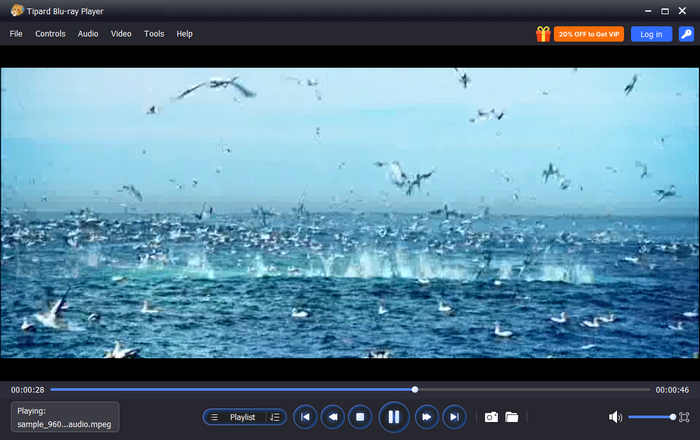Stop the video playback
Viewport: 700px width, 440px height.
(x=361, y=417)
